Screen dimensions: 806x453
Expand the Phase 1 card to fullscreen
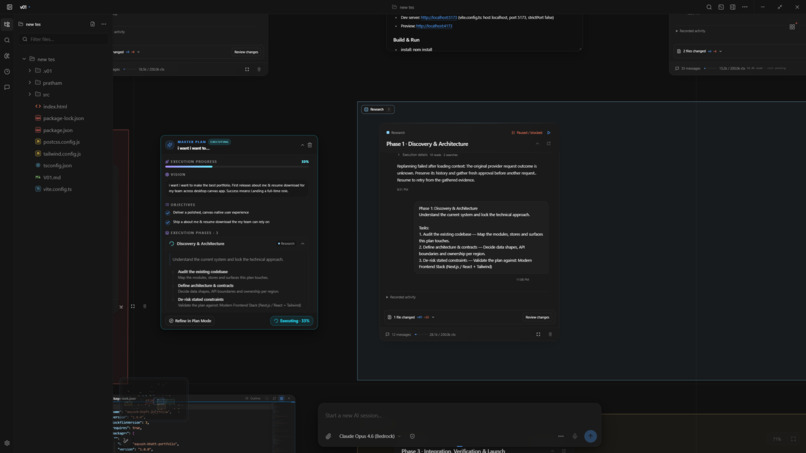(x=538, y=334)
